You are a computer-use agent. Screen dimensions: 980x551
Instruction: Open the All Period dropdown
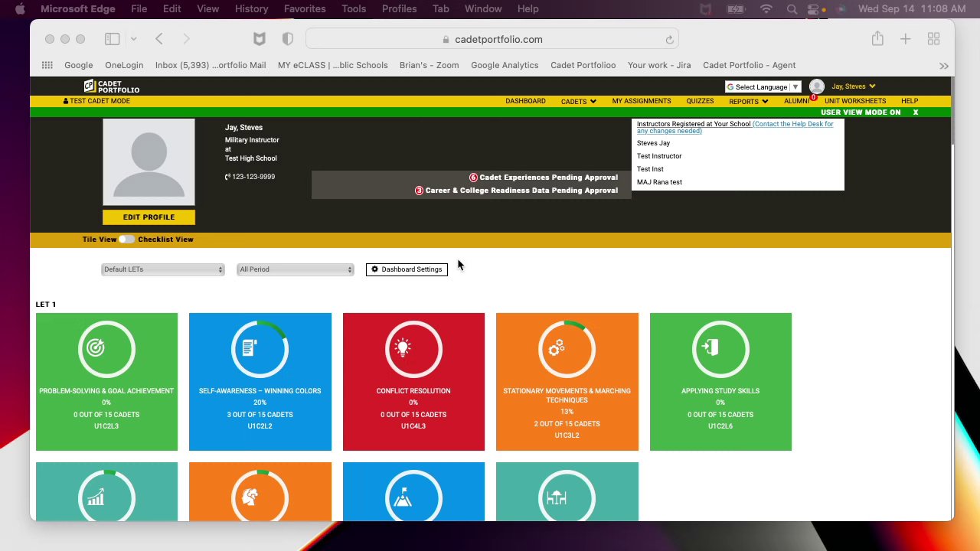pyautogui.click(x=295, y=269)
